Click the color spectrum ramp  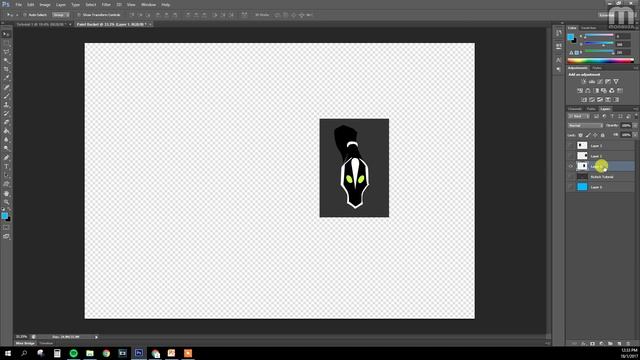click(600, 61)
